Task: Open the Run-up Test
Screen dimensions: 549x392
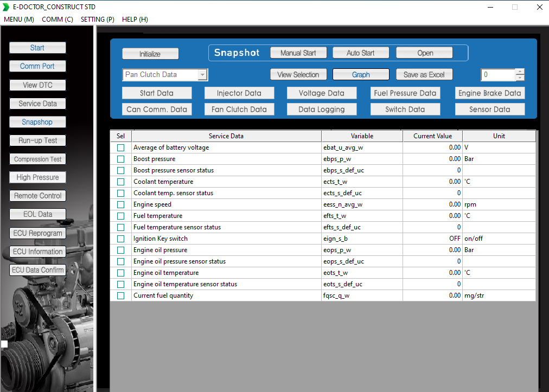Action: [37, 140]
